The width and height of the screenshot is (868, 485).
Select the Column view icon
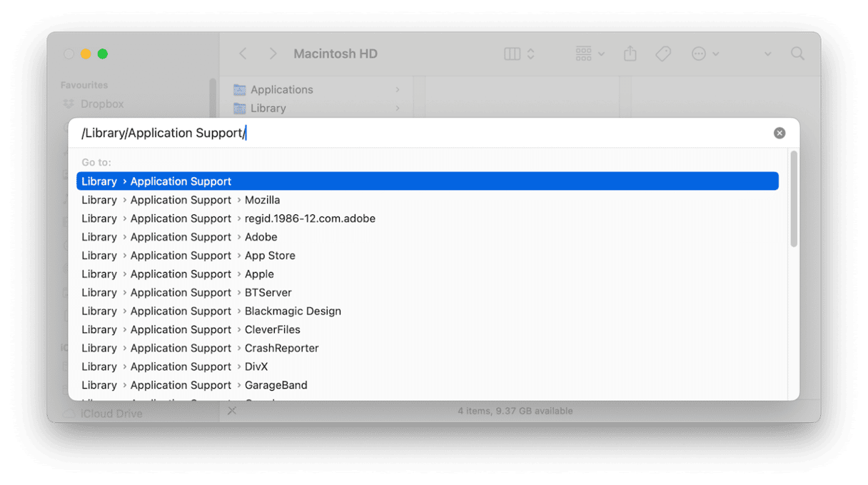(511, 54)
